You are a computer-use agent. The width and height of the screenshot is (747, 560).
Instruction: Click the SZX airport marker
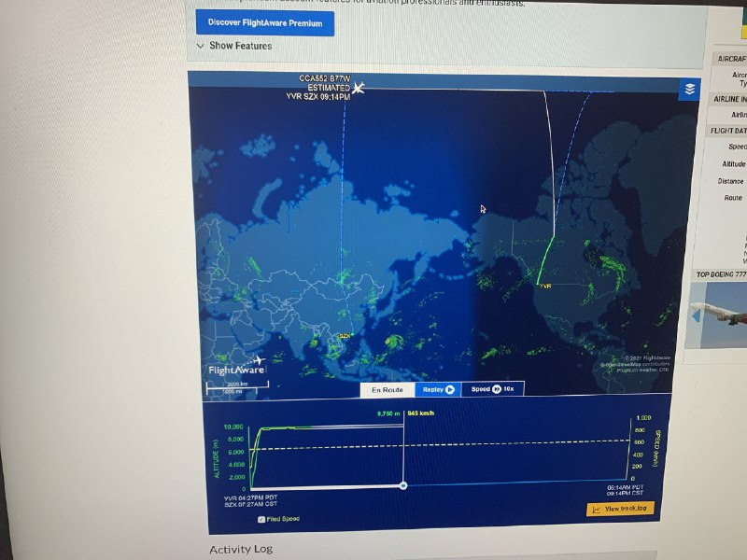345,336
